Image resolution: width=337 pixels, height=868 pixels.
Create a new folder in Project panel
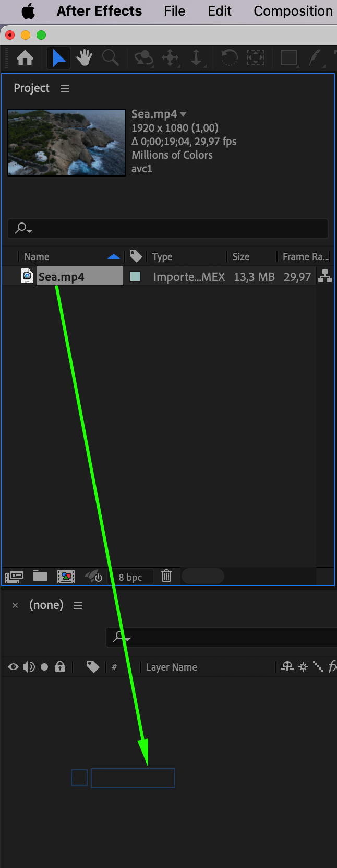click(x=40, y=576)
